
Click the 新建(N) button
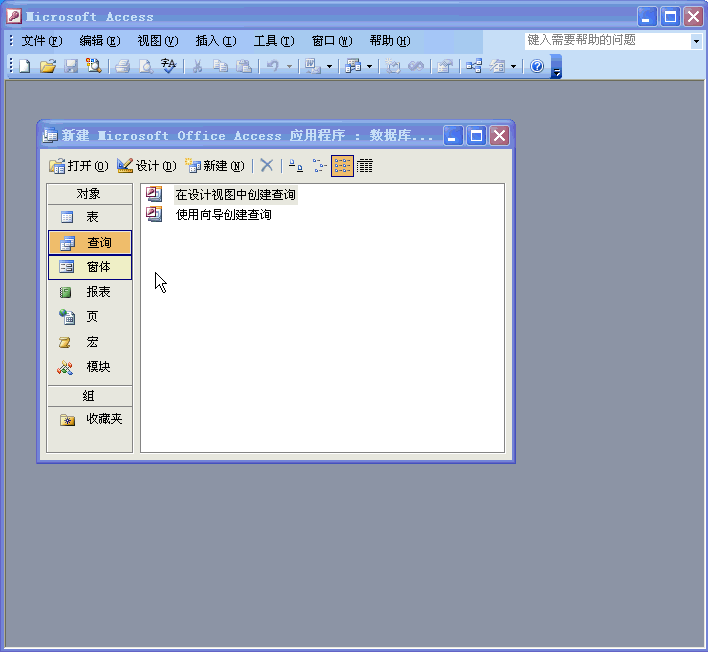pos(215,166)
